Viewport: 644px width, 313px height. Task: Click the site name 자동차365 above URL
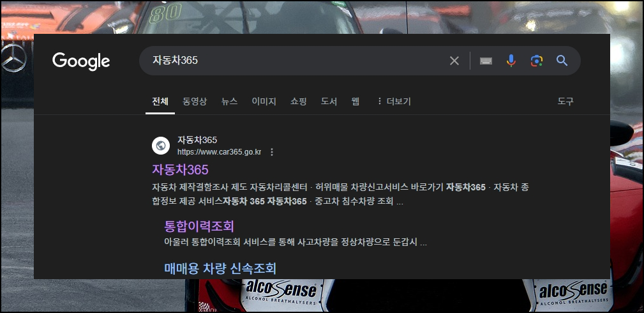(x=197, y=140)
